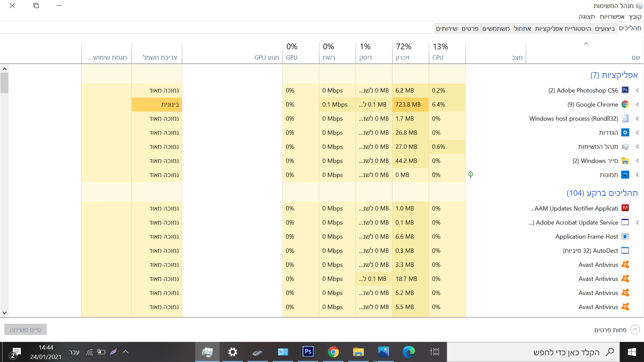The width and height of the screenshot is (644, 362).
Task: Switch to the שירותים tab
Action: pyautogui.click(x=447, y=28)
